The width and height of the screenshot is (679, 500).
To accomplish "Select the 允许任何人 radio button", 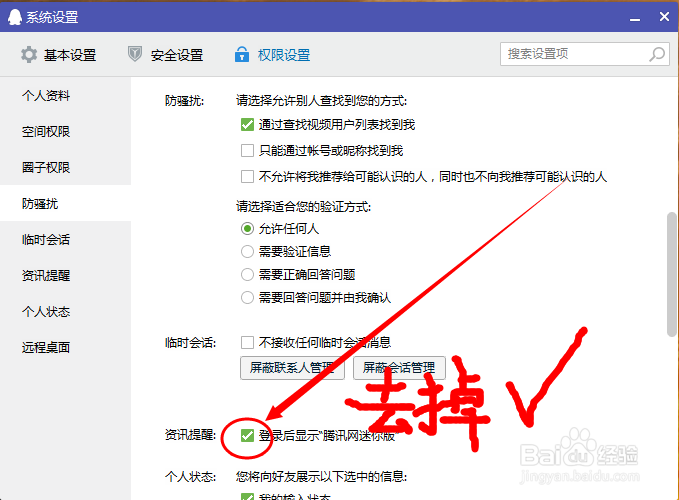I will point(247,229).
